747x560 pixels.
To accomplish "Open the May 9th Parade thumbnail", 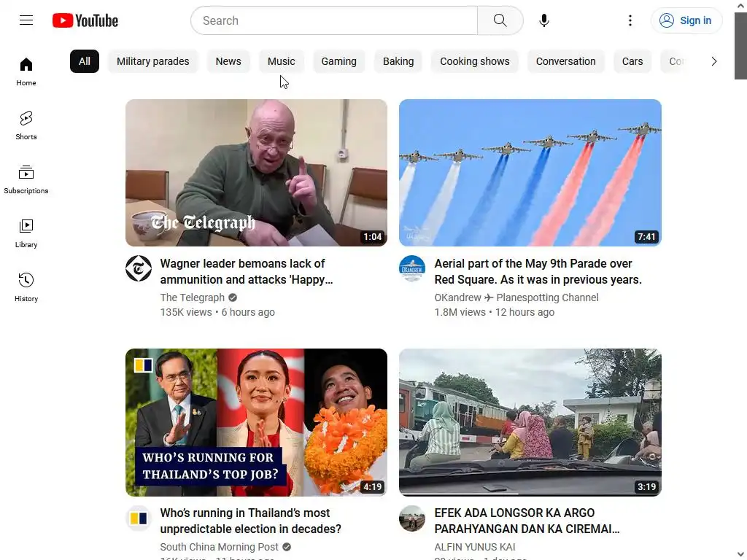I will (x=530, y=173).
